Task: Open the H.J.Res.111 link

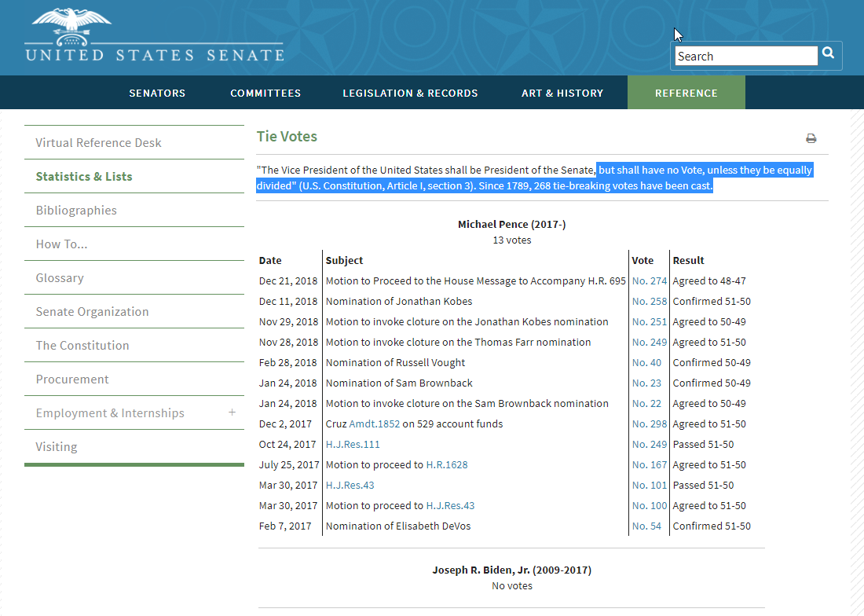Action: pyautogui.click(x=353, y=444)
